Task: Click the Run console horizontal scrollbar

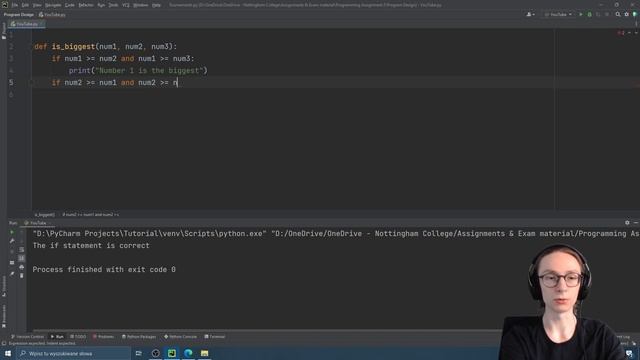Action: click(x=265, y=330)
